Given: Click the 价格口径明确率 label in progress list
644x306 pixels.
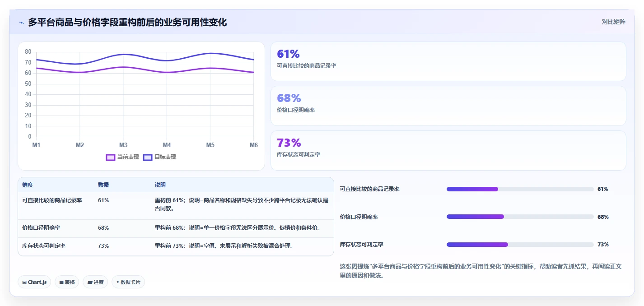Looking at the screenshot, I should 359,217.
